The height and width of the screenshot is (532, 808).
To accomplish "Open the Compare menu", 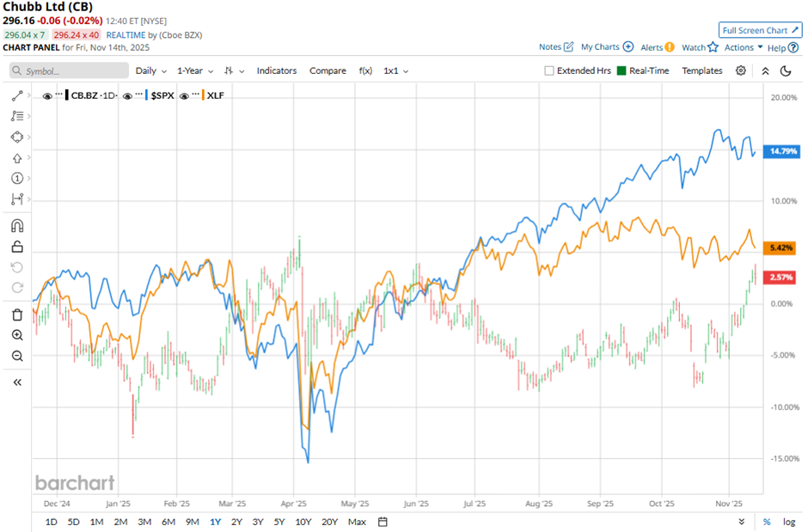I will [327, 71].
